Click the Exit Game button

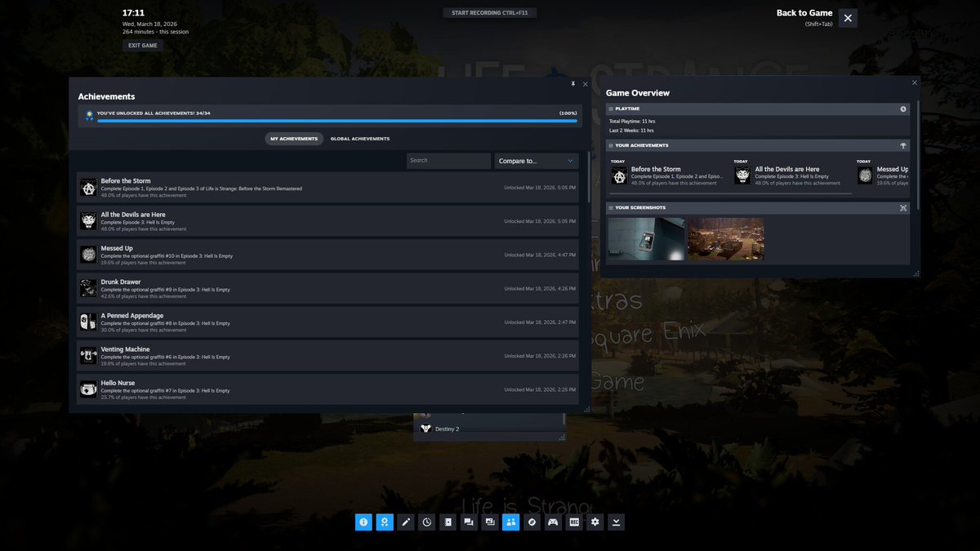143,46
